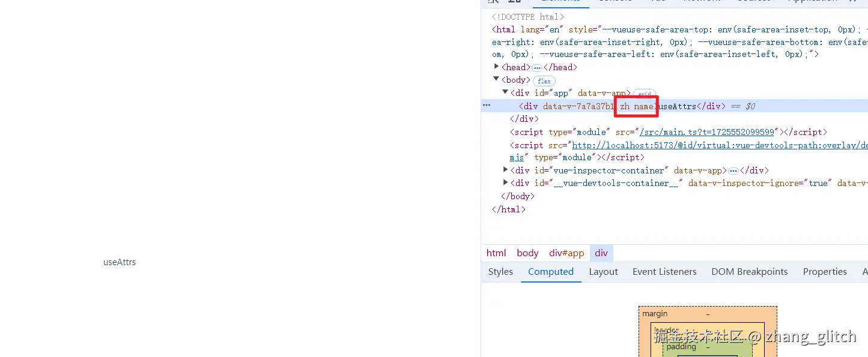Screen dimensions: 868x357
Task: Open the Event Listeners tab
Action: point(664,272)
